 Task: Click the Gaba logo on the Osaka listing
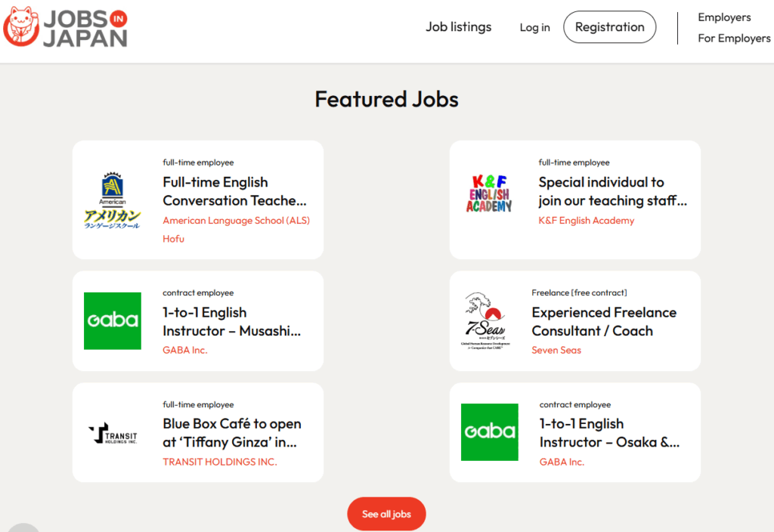point(491,432)
